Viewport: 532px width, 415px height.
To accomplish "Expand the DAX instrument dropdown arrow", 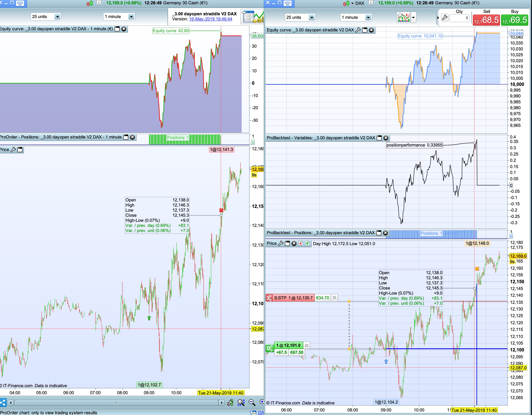I will (x=352, y=3).
